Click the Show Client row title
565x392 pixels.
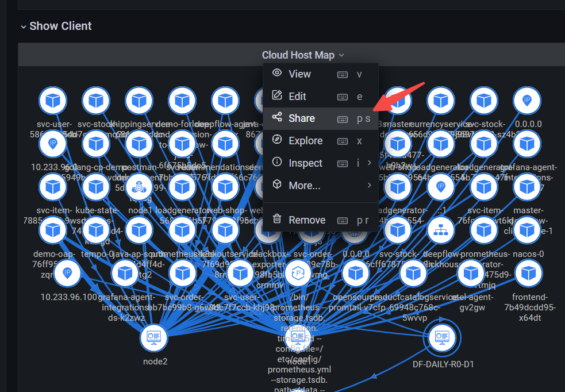point(60,26)
